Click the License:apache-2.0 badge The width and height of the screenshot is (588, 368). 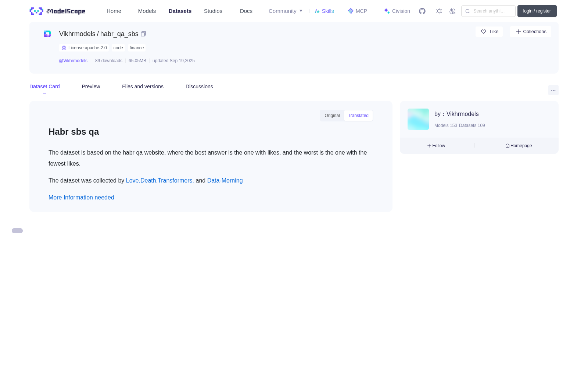point(84,48)
